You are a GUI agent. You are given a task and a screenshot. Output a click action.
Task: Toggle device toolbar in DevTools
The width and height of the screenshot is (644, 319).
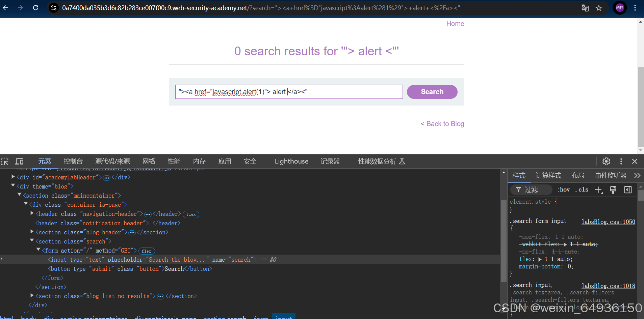coord(19,162)
